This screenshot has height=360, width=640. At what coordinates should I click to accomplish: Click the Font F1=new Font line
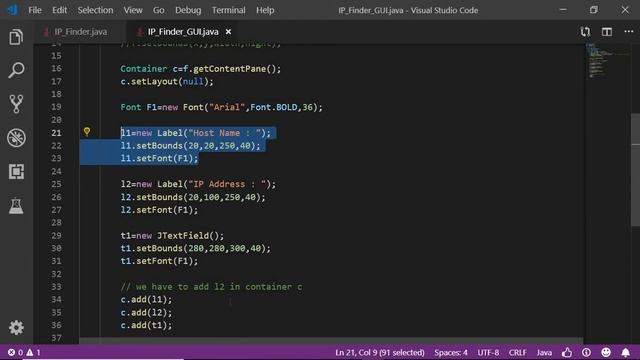[221, 107]
